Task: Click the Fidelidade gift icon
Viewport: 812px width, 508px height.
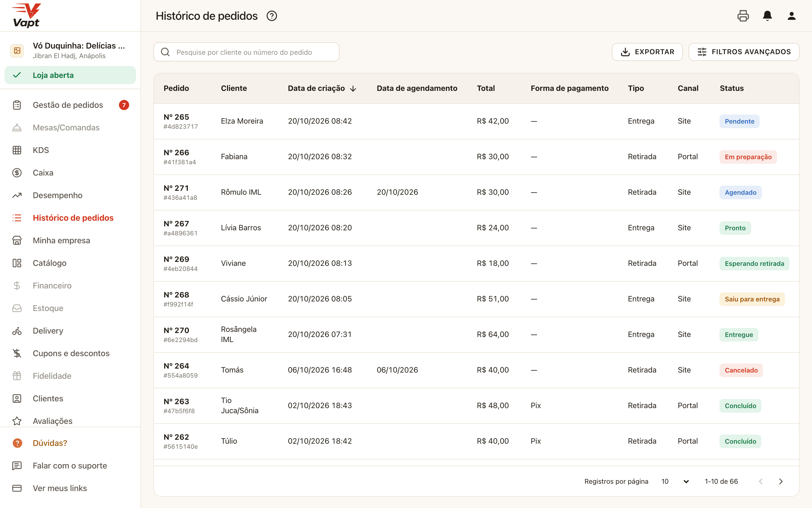Action: coord(17,376)
